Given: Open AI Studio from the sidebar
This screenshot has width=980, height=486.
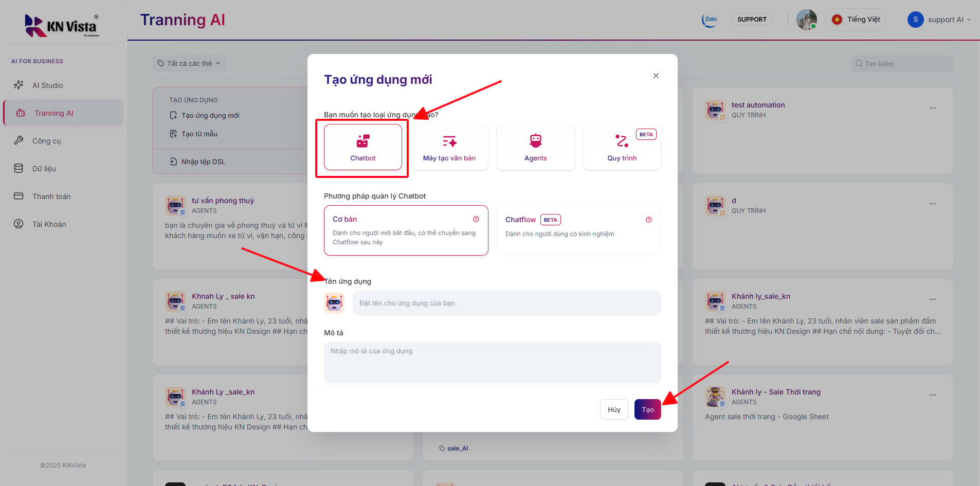Looking at the screenshot, I should (x=47, y=85).
